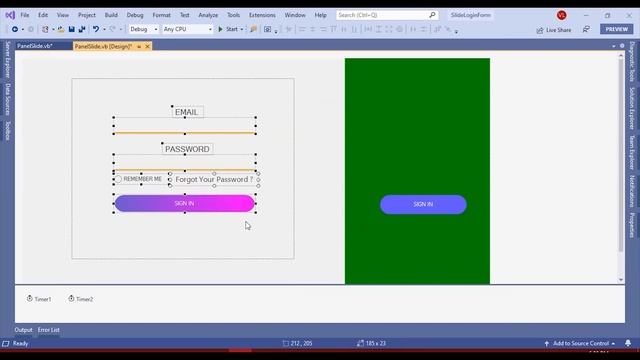640x360 pixels.
Task: Expand the New Project dropdown arrow
Action: pyautogui.click(x=53, y=29)
